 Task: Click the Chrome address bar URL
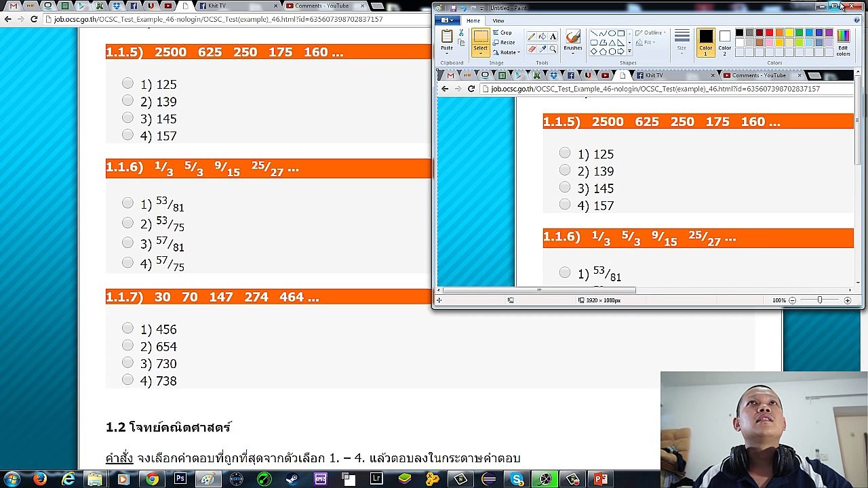(218, 19)
